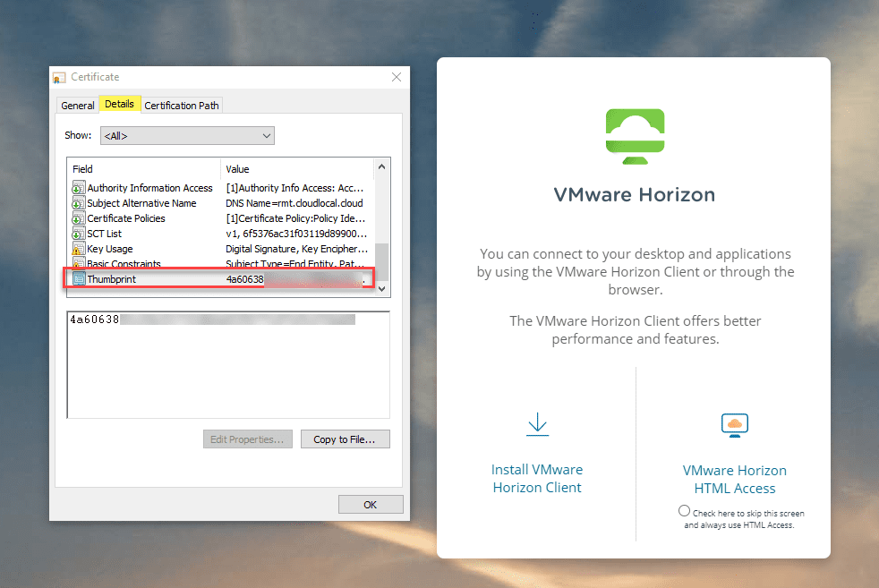This screenshot has width=879, height=588.
Task: Click the HTML Access monitor cloud icon
Action: [x=734, y=425]
